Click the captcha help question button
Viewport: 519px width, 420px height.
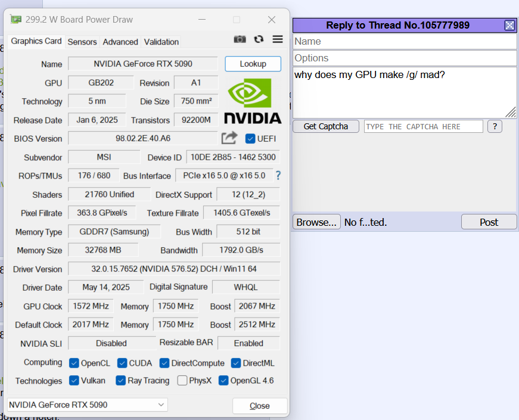pos(495,126)
